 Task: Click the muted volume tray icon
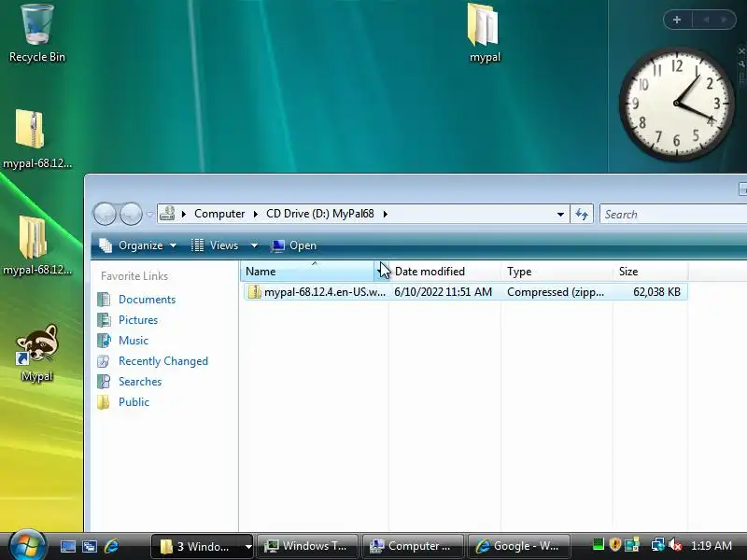(674, 545)
